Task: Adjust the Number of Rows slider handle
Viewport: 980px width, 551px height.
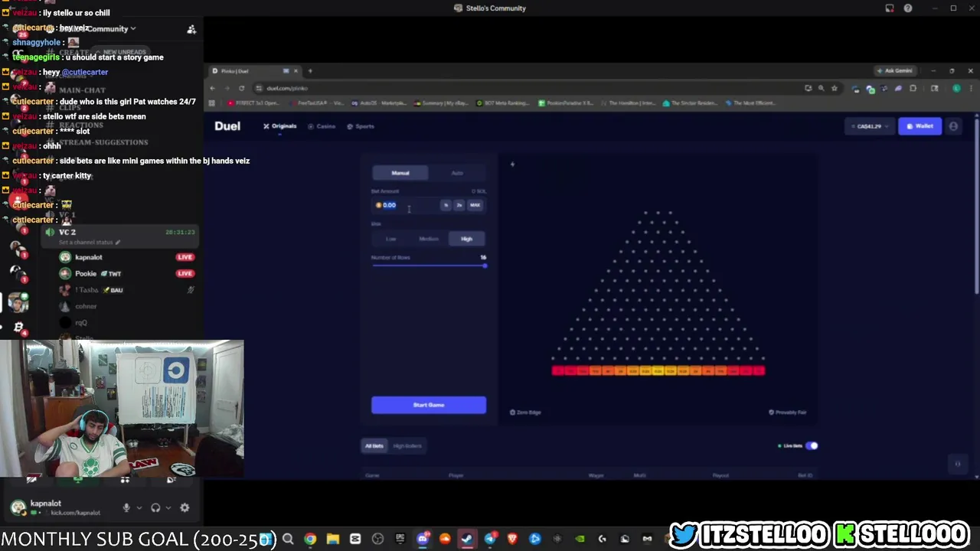Action: (x=484, y=266)
